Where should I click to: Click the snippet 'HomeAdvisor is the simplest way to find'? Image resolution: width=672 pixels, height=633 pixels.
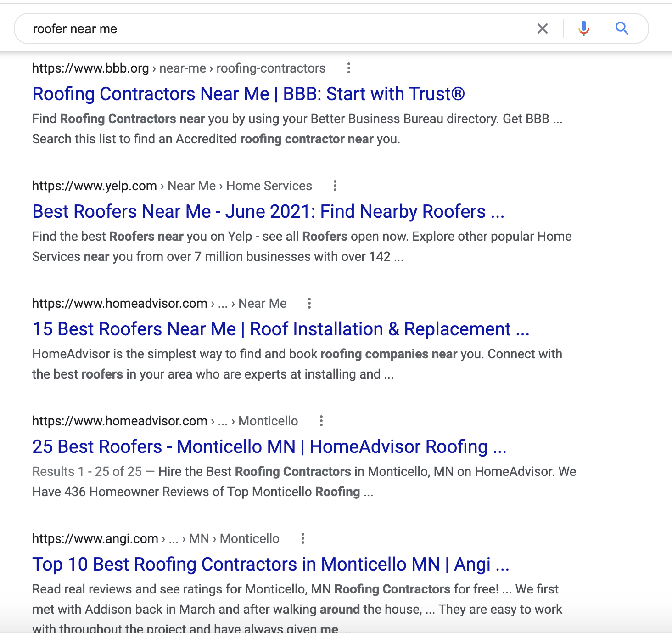click(297, 364)
